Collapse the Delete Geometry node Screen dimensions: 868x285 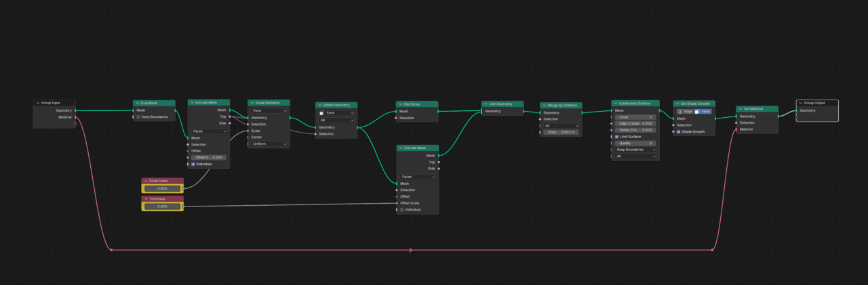pos(319,106)
